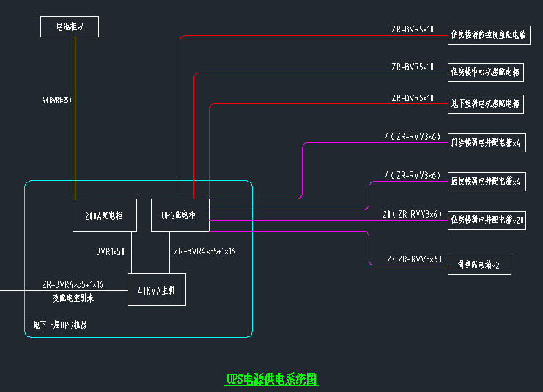Viewport: 543px width, 392px height.
Task: Click the yellow battery cable line
Action: (x=75, y=147)
